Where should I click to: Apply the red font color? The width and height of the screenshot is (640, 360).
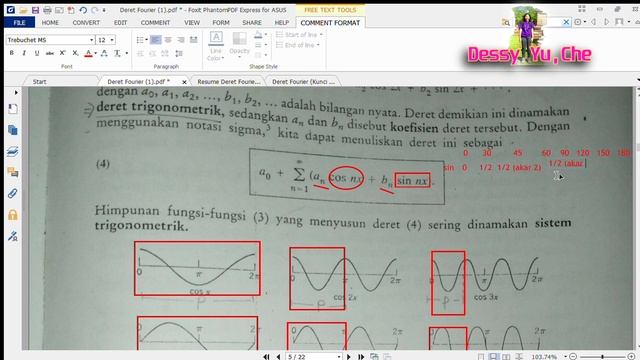(x=88, y=53)
